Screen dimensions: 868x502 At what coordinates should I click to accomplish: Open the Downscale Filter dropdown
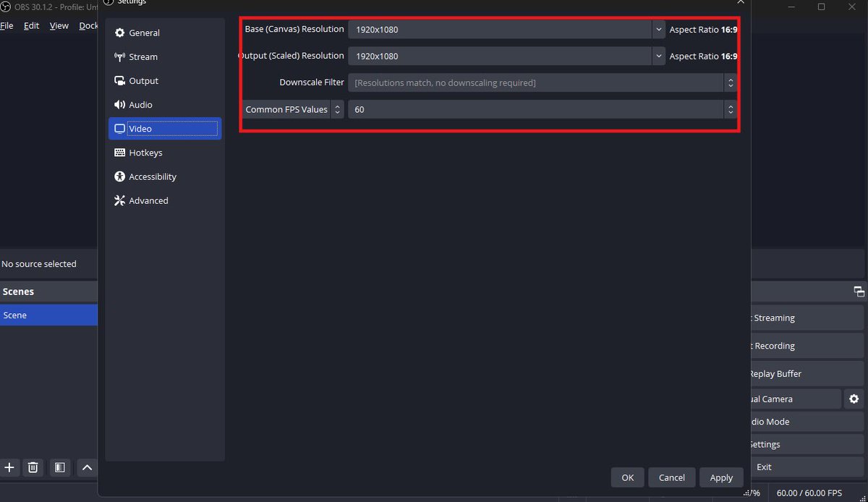[x=731, y=82]
